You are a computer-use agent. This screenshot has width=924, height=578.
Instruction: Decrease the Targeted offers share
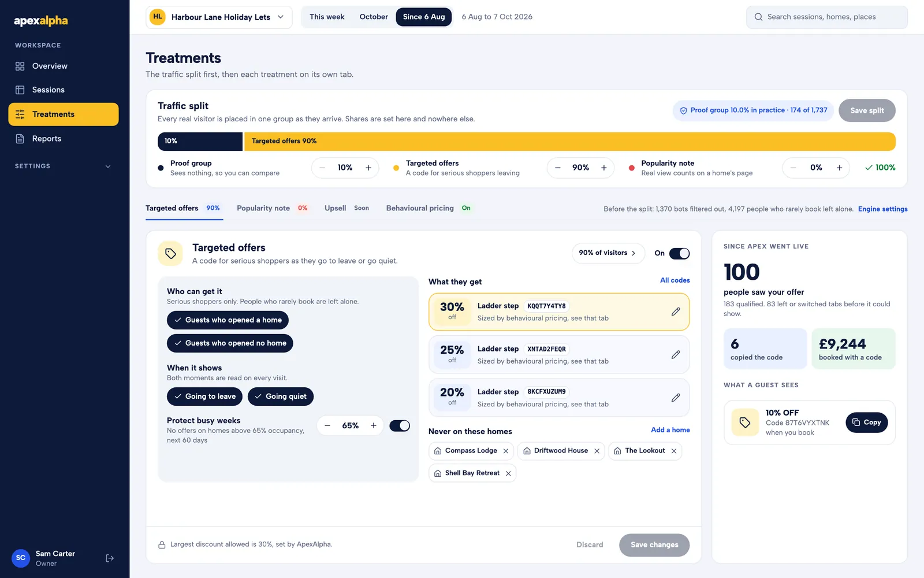click(558, 168)
